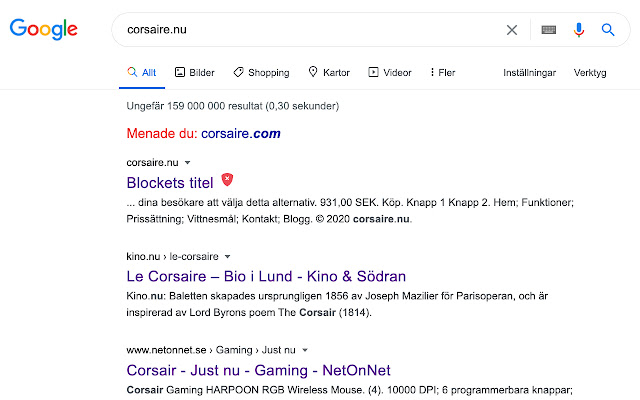Screen dimensions: 640x400
Task: Go to the Kartor tab
Action: click(329, 72)
